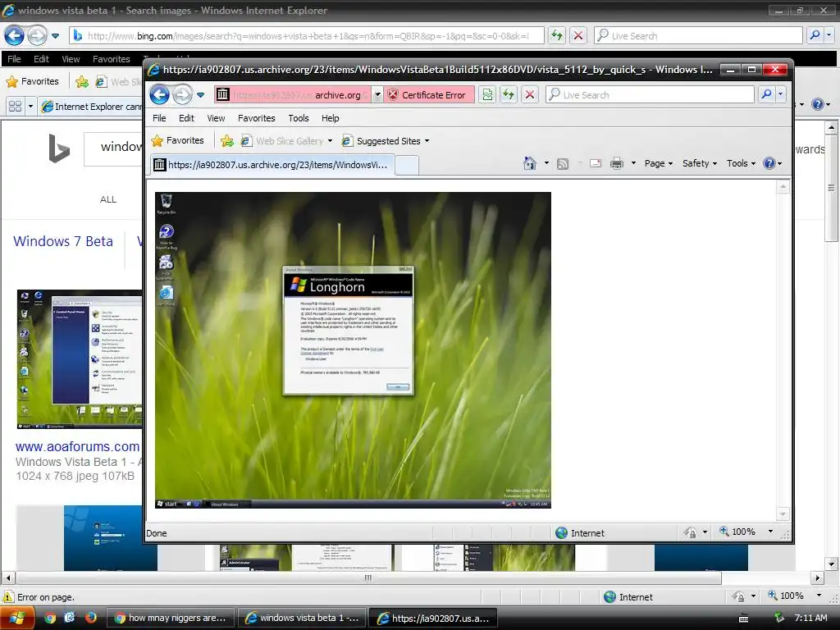The image size is (840, 630).
Task: Launch Firefox from the quick launch bar
Action: (x=90, y=619)
